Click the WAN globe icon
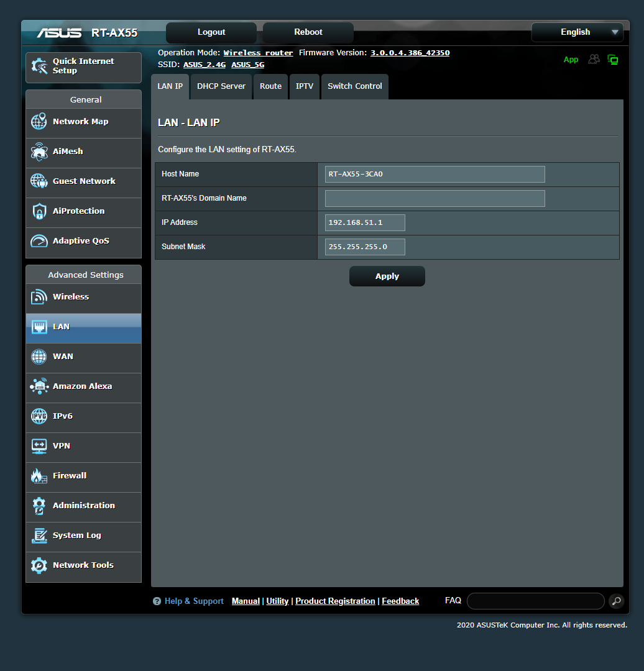 coord(39,357)
